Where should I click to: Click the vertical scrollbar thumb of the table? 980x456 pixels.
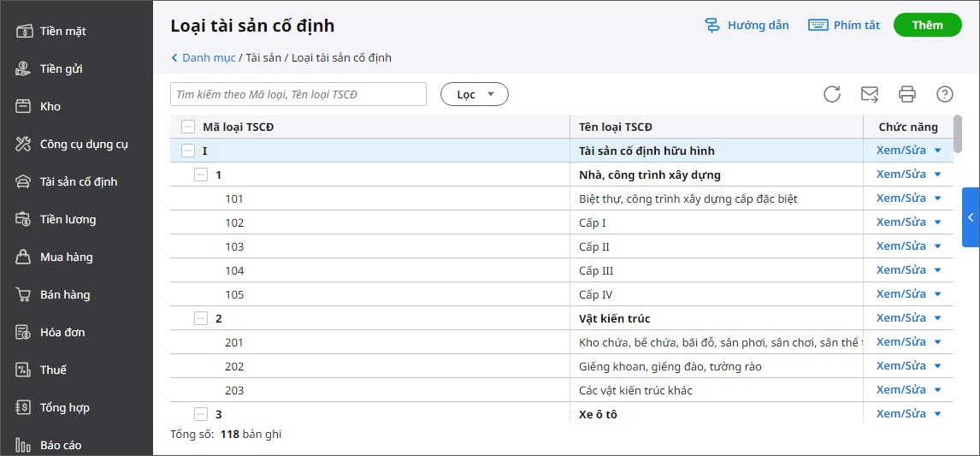point(958,133)
